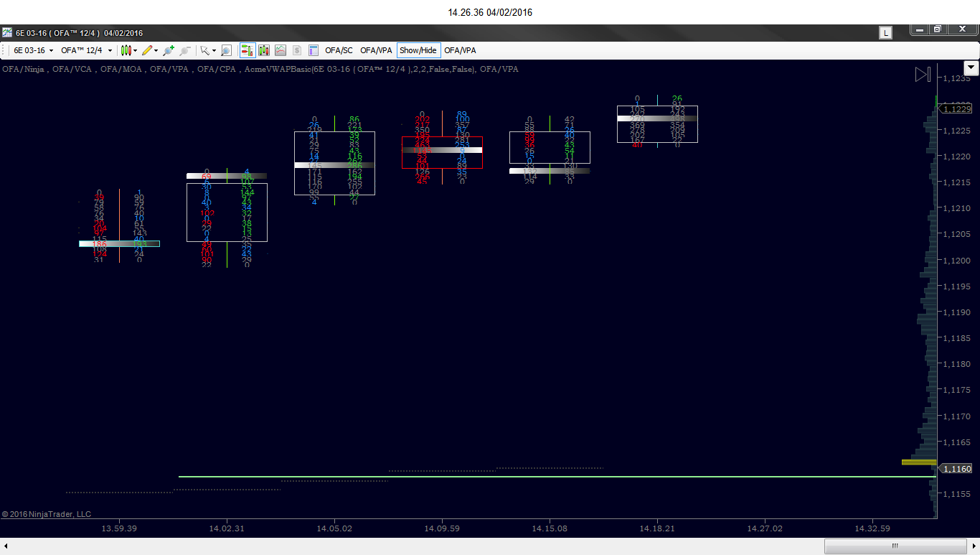980x555 pixels.
Task: Expand the cursor type dropdown arrow
Action: (214, 50)
